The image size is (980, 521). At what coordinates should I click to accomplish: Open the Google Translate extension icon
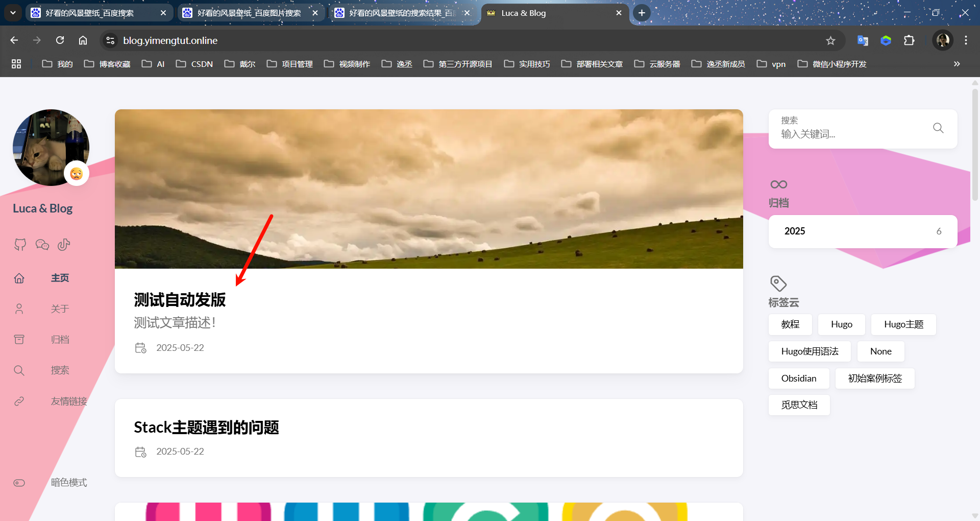(x=863, y=40)
